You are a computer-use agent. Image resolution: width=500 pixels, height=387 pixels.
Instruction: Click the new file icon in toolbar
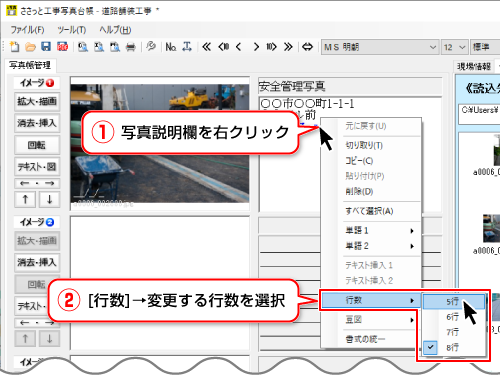14,47
